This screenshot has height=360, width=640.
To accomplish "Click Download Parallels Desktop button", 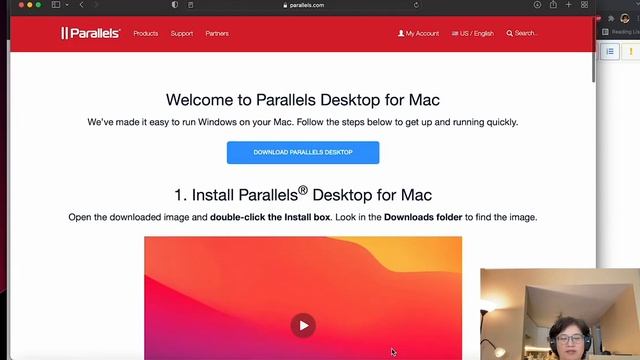I will [303, 153].
